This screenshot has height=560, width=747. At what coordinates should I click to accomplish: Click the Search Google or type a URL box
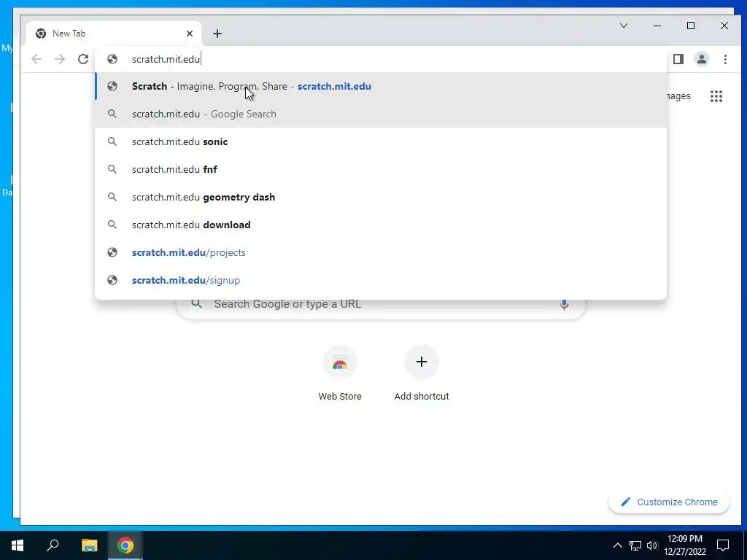(381, 304)
